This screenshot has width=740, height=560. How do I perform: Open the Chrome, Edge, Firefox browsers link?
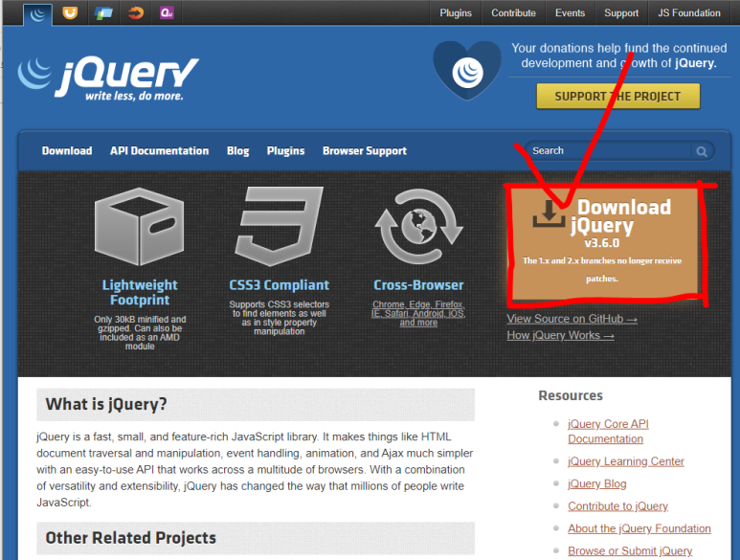[x=418, y=313]
